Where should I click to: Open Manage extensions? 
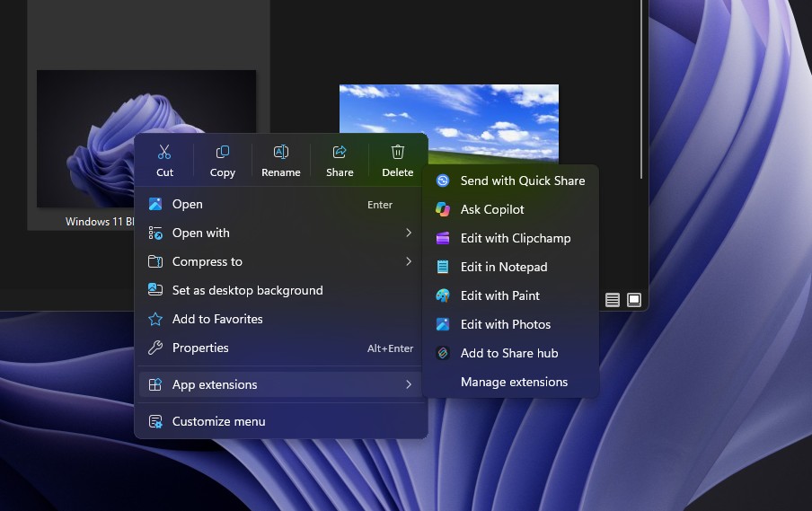tap(510, 382)
